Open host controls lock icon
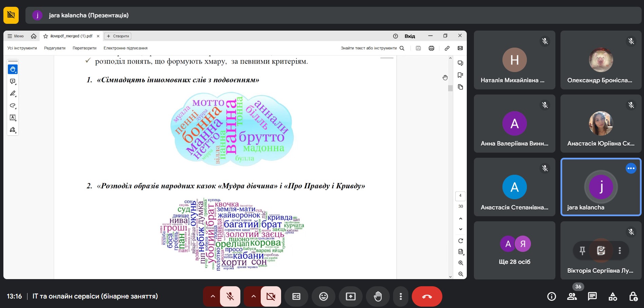The height and width of the screenshot is (308, 644). click(633, 296)
